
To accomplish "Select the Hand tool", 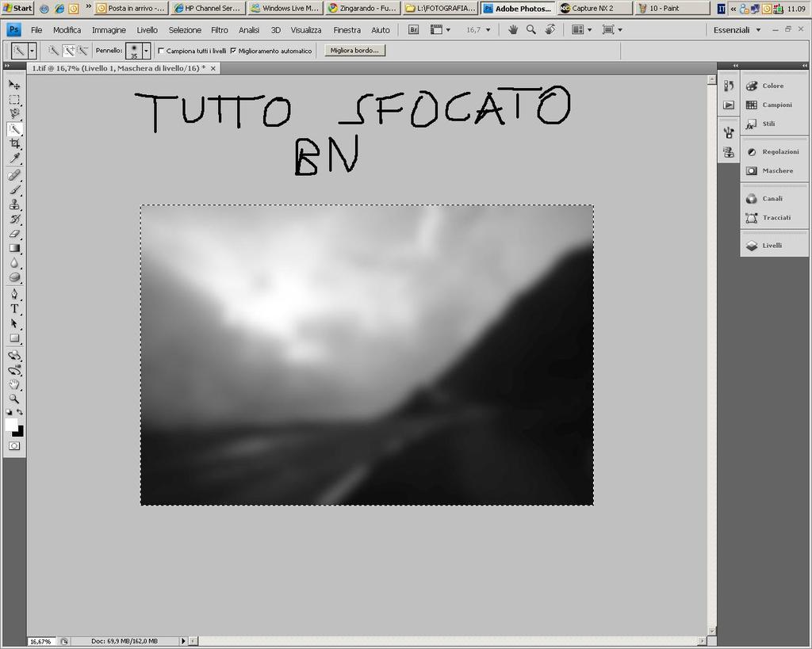I will [14, 385].
